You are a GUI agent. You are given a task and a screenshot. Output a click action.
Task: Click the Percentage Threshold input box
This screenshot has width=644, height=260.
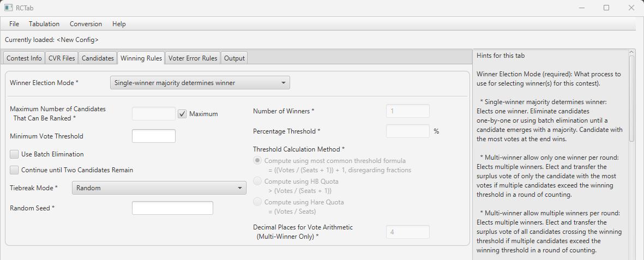[x=408, y=131]
